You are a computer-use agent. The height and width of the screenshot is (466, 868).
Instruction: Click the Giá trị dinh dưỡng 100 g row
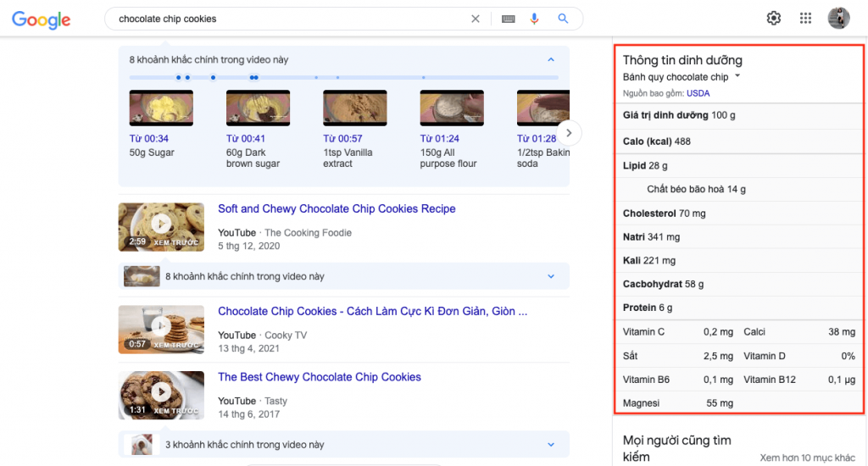(738, 115)
